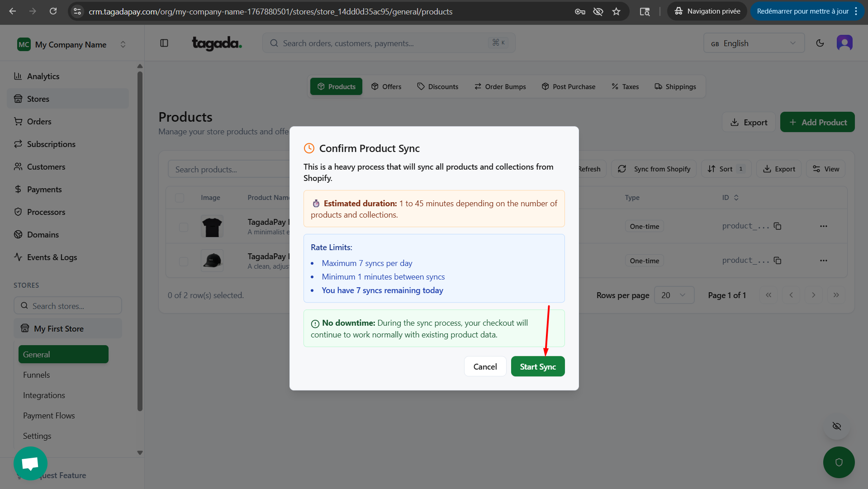Click the Search stores input field
Viewport: 868px width, 489px height.
click(x=68, y=306)
